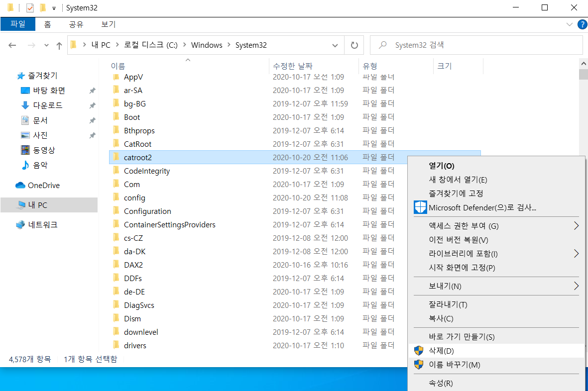Image resolution: width=588 pixels, height=391 pixels.
Task: Choose 삭제(D) in the context menu
Action: pyautogui.click(x=496, y=351)
